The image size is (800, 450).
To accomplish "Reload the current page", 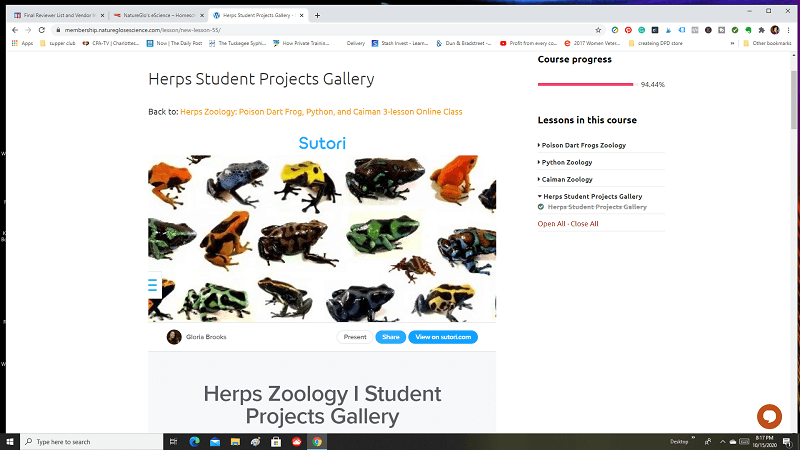I will pos(42,30).
